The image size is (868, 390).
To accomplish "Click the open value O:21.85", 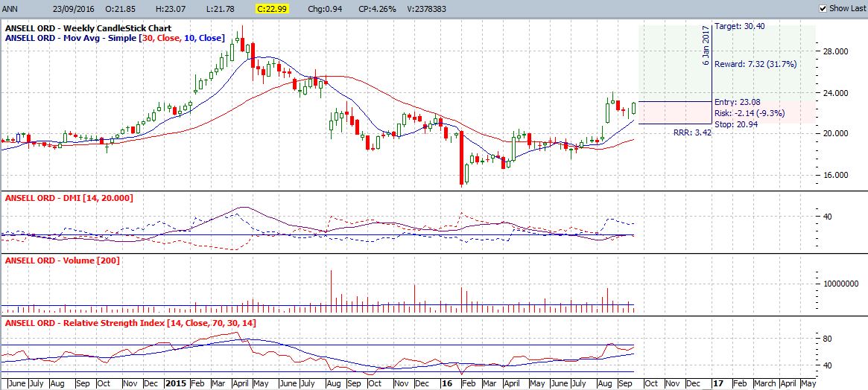I will coord(121,9).
